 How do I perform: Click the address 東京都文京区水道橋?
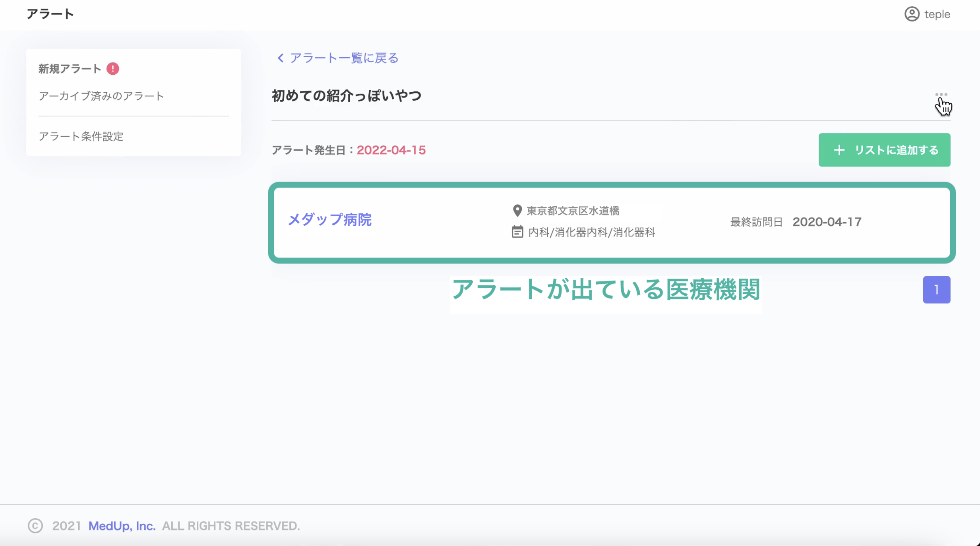(x=573, y=211)
